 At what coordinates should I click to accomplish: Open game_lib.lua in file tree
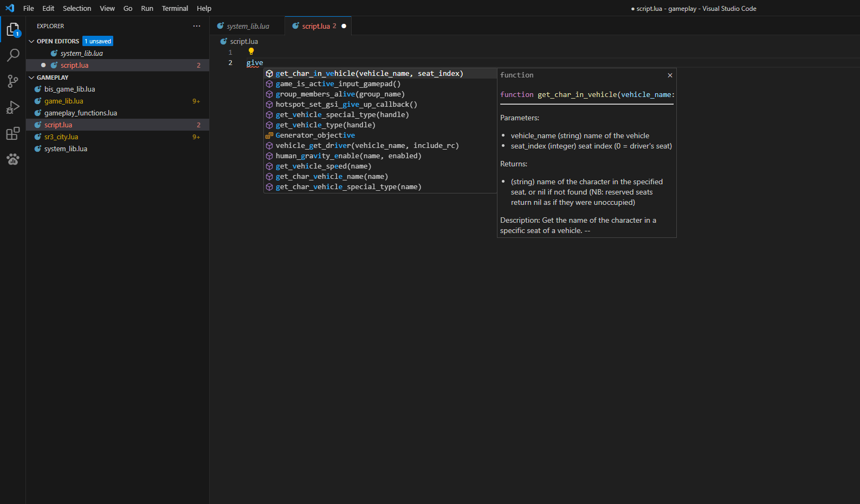coord(118,101)
